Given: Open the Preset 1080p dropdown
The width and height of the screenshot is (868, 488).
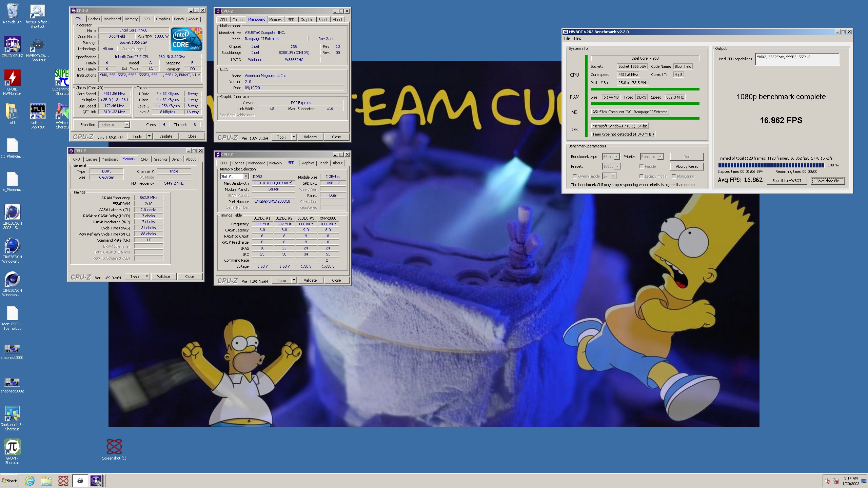Looking at the screenshot, I should [x=611, y=166].
